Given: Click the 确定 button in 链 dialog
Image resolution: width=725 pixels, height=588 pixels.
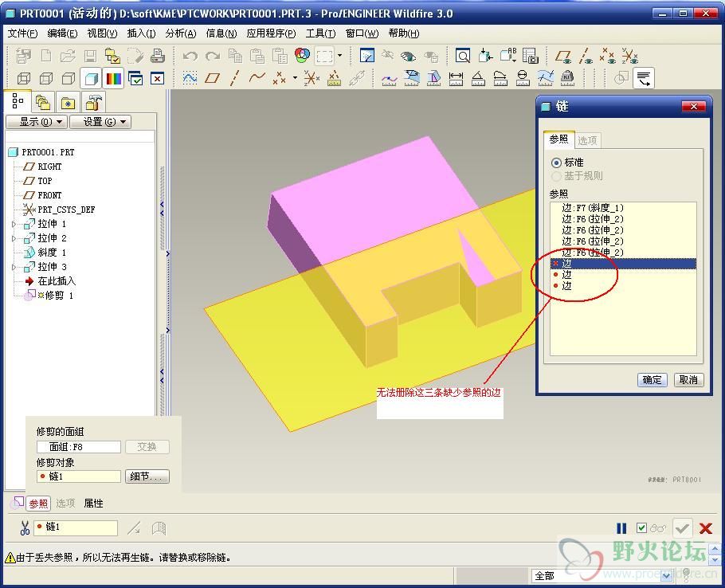Looking at the screenshot, I should point(652,380).
